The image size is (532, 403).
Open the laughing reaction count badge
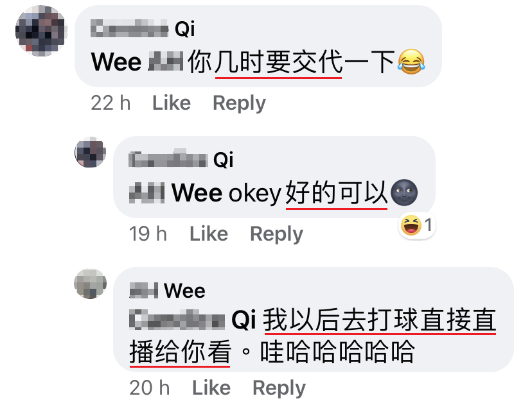point(416,225)
